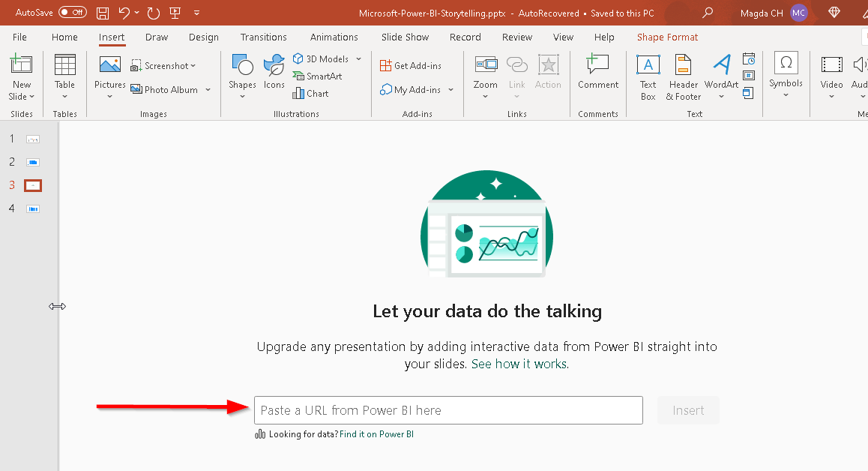Go to the Record tab

tap(465, 37)
